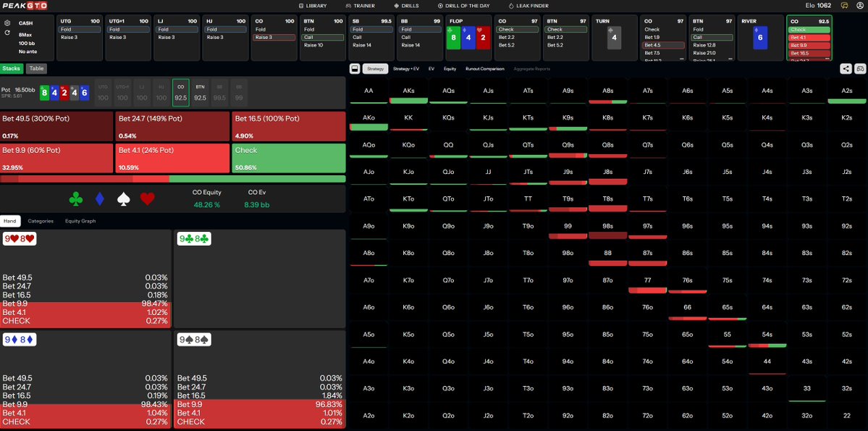Open the Trainer menu
The image size is (868, 431).
point(361,6)
